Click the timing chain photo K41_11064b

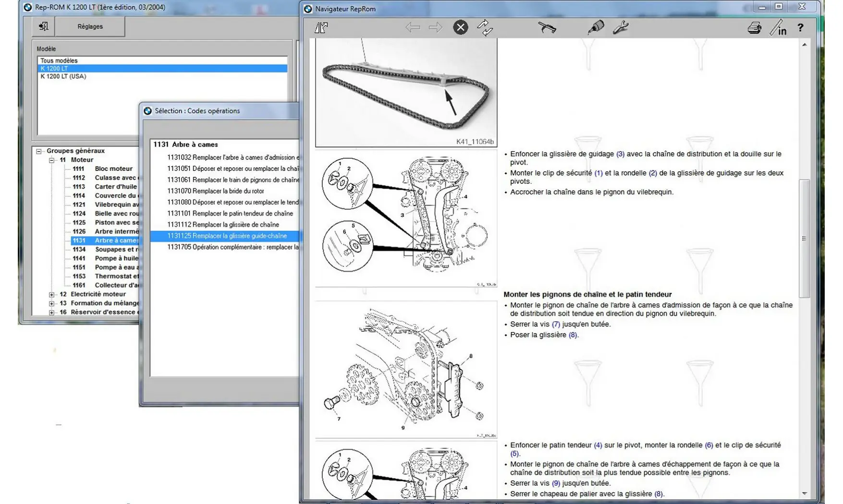coord(406,93)
